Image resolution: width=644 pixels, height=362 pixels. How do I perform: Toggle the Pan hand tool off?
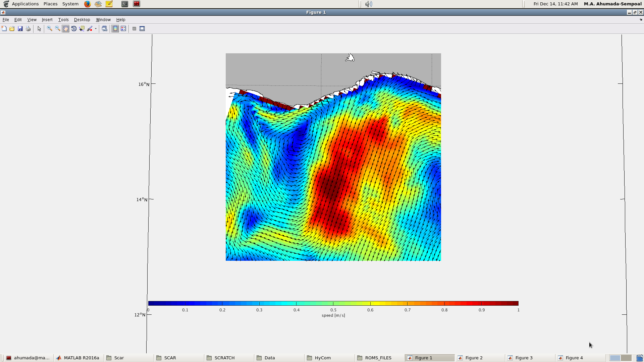(66, 29)
